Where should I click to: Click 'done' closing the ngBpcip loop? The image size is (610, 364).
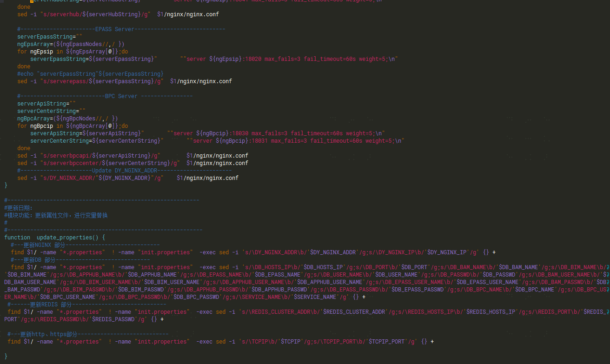click(24, 148)
